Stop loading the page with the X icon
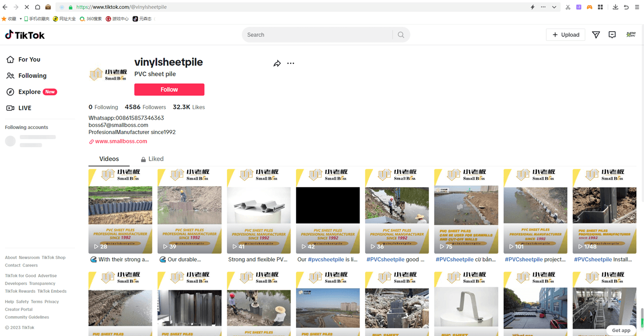 [27, 7]
